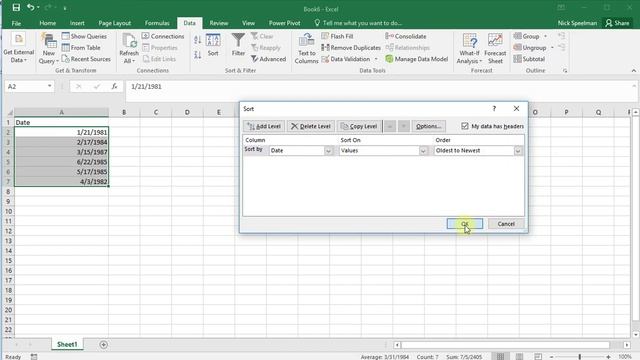Click the Undo arrow icon
The width and height of the screenshot is (640, 360).
click(x=31, y=8)
